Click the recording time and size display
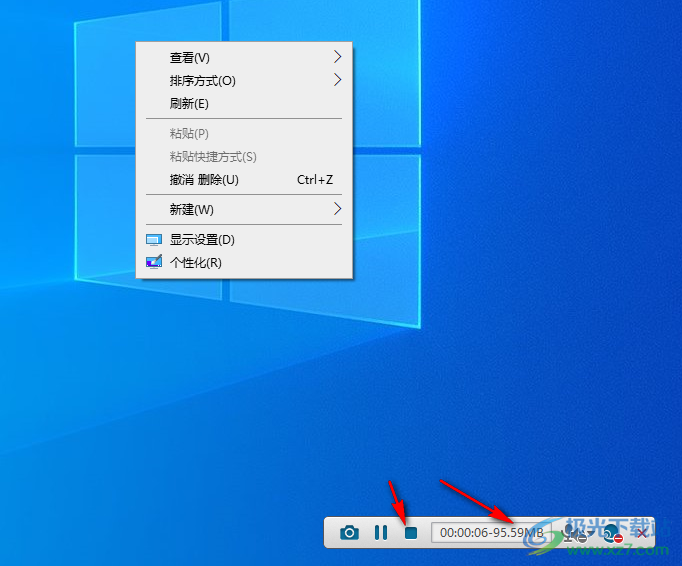This screenshot has height=566, width=682. click(491, 533)
